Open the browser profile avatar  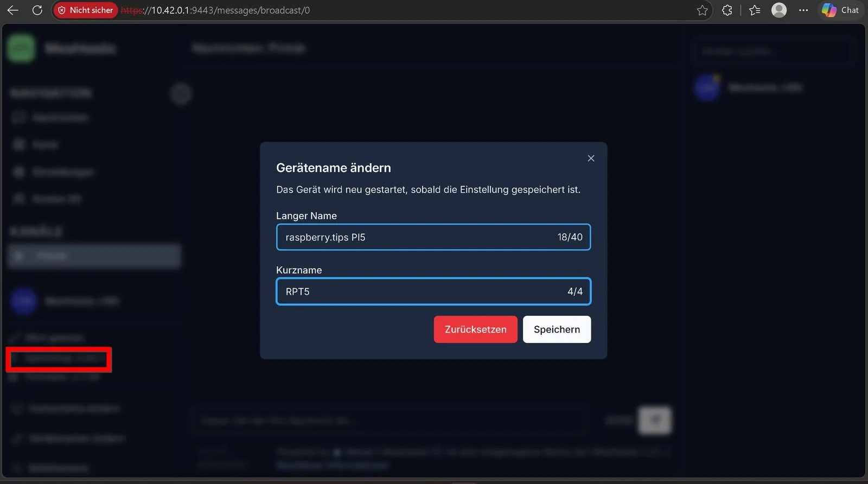click(779, 10)
